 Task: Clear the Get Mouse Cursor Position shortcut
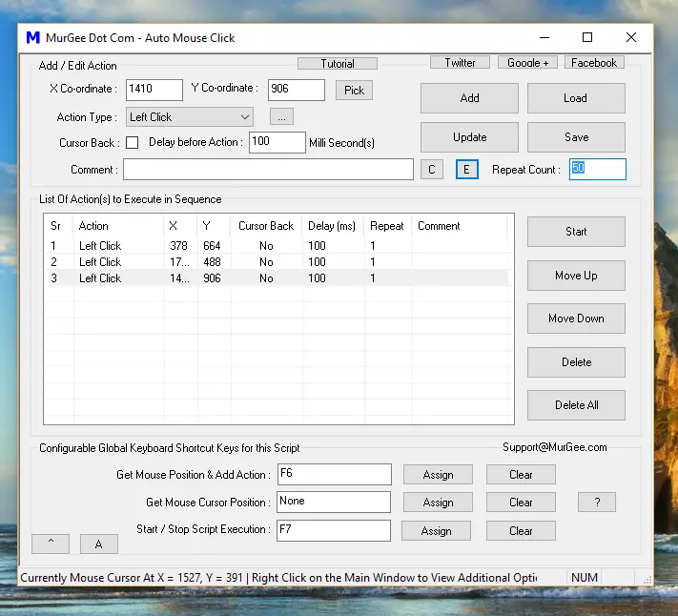pyautogui.click(x=521, y=503)
